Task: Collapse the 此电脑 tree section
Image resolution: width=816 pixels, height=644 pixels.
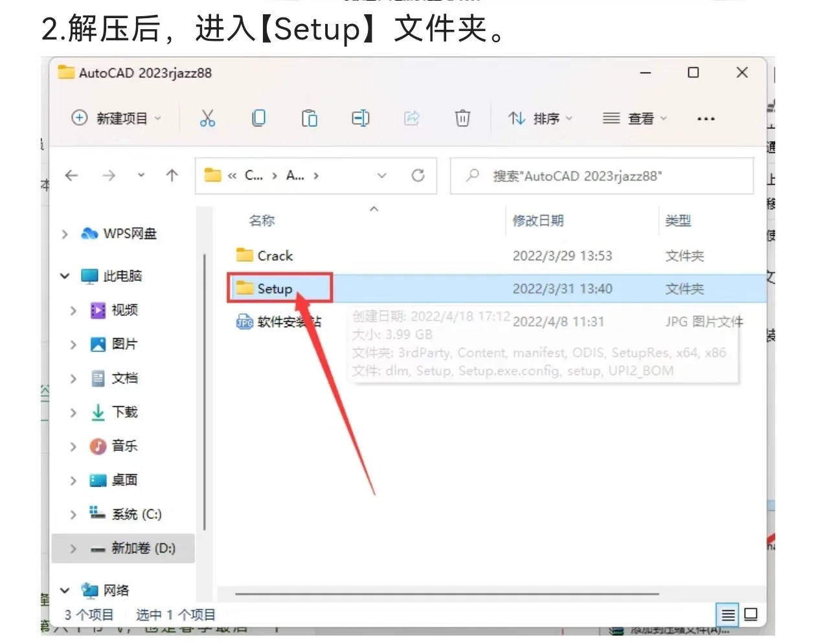Action: [64, 275]
